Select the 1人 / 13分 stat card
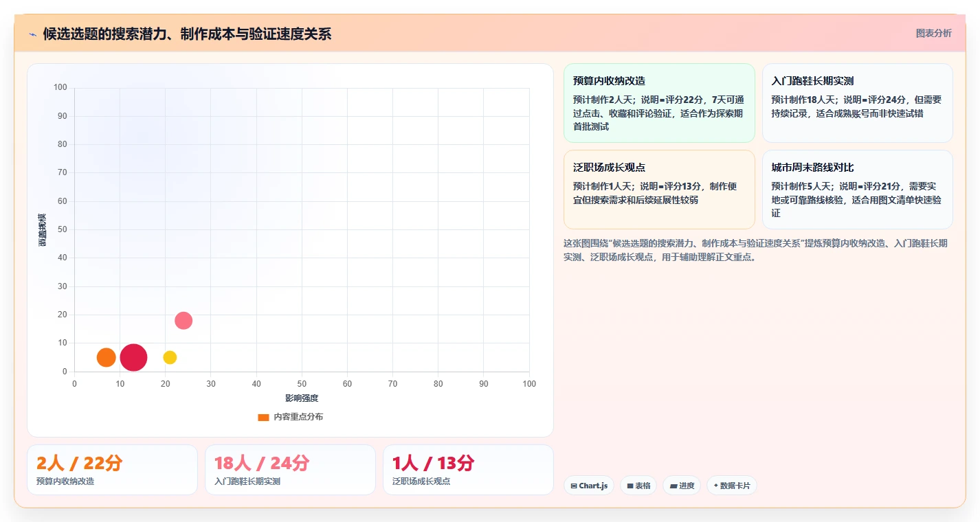The image size is (980, 522). [468, 470]
